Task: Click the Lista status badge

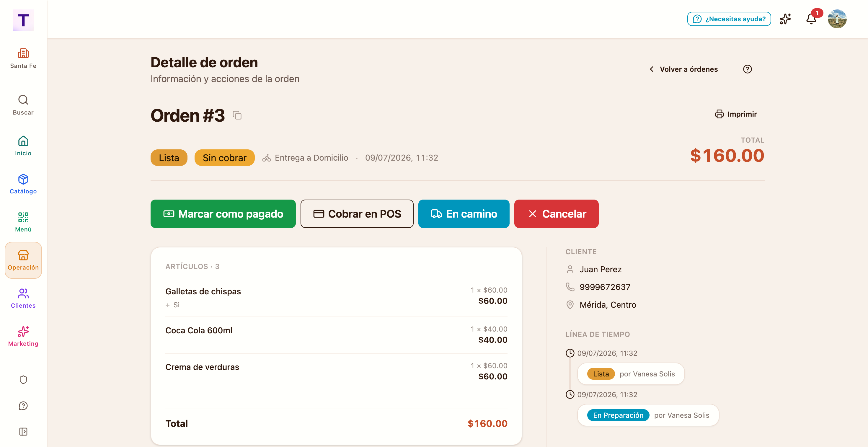Action: click(169, 158)
